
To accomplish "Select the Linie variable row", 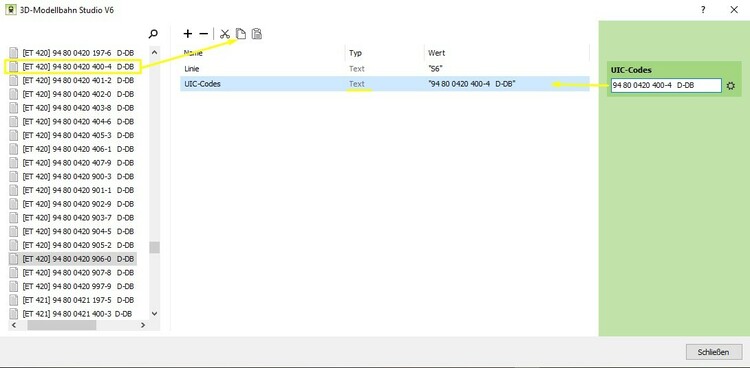I will pyautogui.click(x=385, y=68).
